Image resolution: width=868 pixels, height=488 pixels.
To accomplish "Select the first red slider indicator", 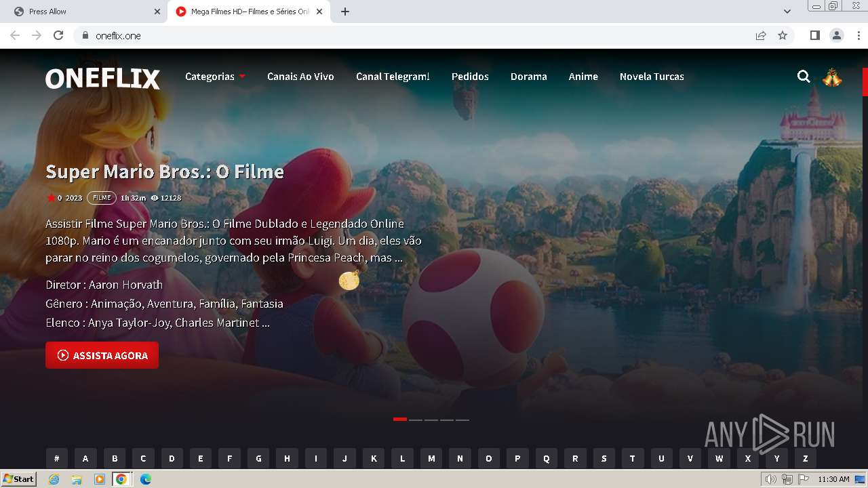I will tap(400, 420).
